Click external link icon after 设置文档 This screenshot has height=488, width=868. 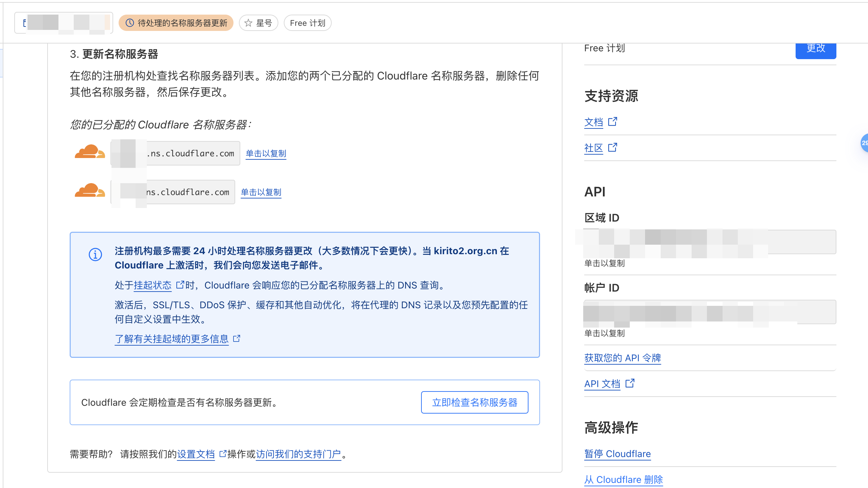click(223, 454)
